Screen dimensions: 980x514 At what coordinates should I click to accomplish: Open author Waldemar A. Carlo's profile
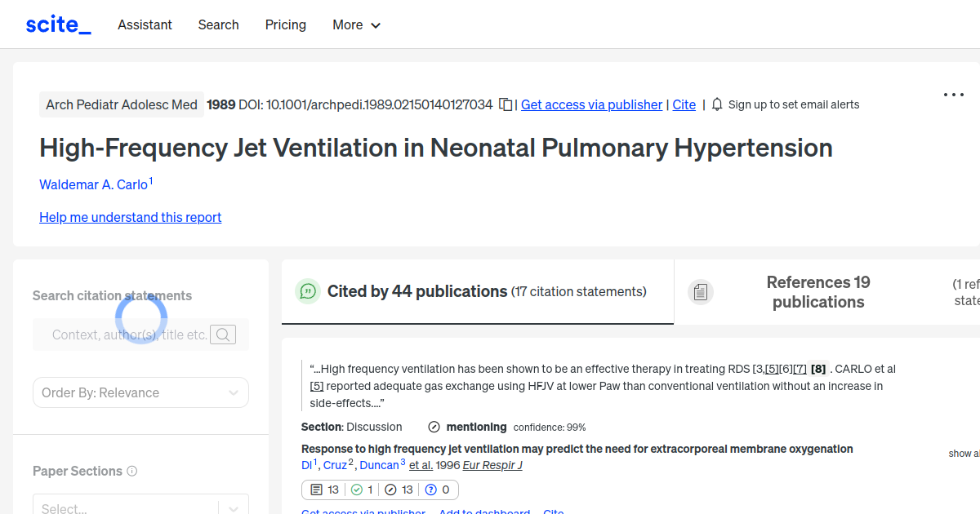[93, 184]
